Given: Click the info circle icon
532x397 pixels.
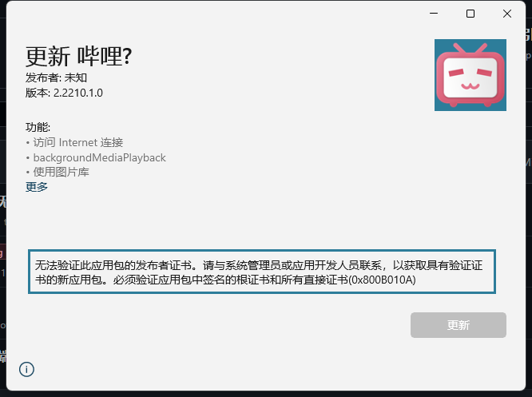Looking at the screenshot, I should point(26,369).
